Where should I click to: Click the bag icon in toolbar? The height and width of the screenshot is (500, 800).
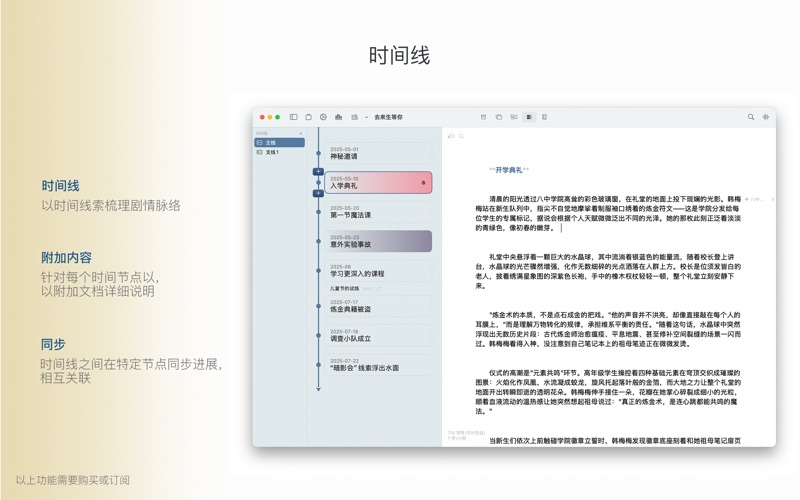click(x=309, y=117)
